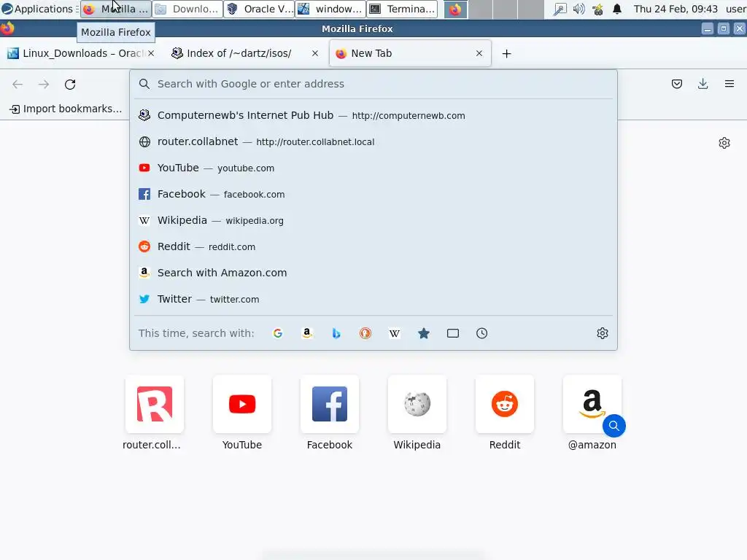Select Computernewb's Internet Pub Hub suggestion
The image size is (747, 560).
point(373,115)
